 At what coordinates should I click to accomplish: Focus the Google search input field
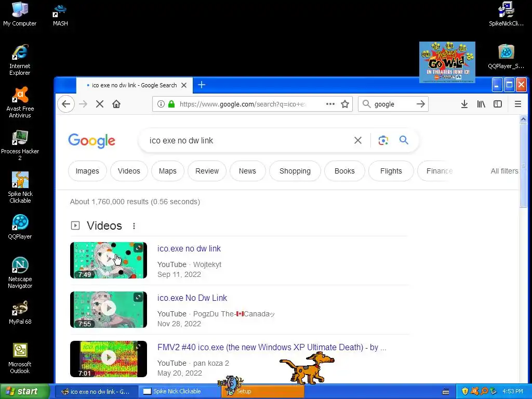[x=249, y=140]
